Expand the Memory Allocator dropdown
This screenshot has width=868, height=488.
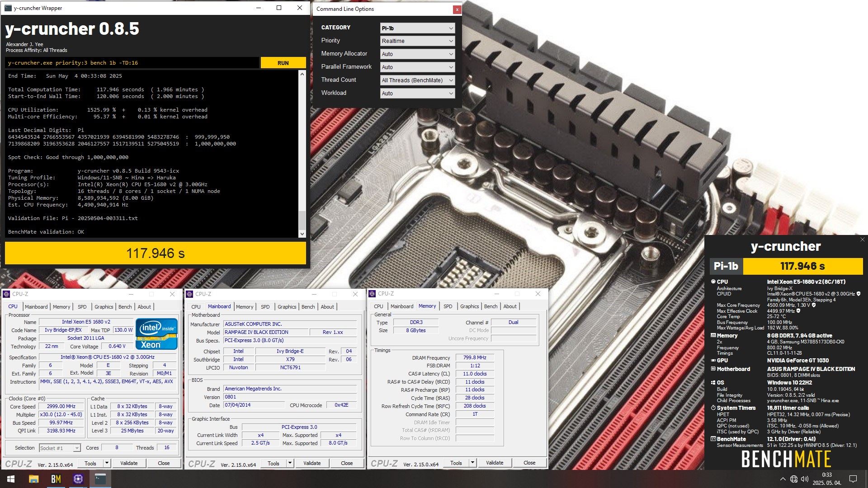417,54
